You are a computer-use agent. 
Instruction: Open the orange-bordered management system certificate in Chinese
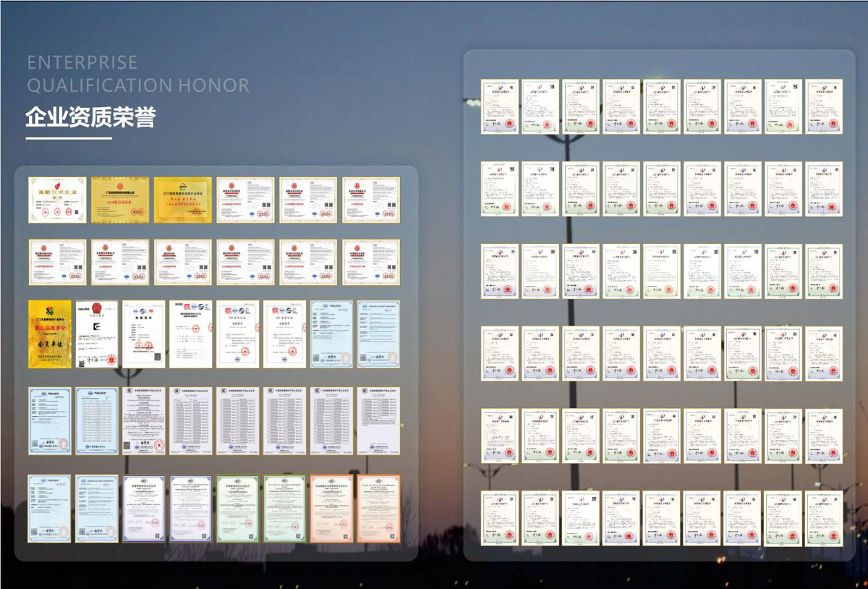point(331,509)
